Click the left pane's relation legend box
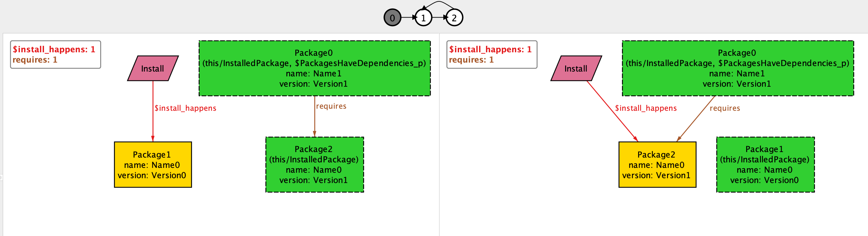Viewport: 868px width, 236px height. 55,55
